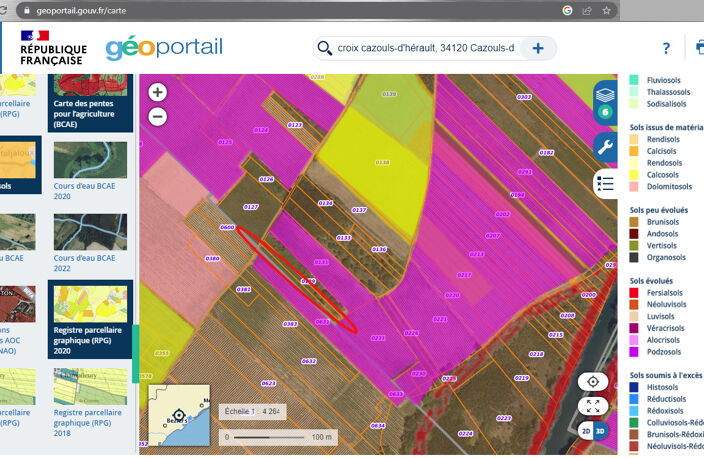Click the Histosols legend swatch
This screenshot has width=704, height=458.
click(634, 387)
